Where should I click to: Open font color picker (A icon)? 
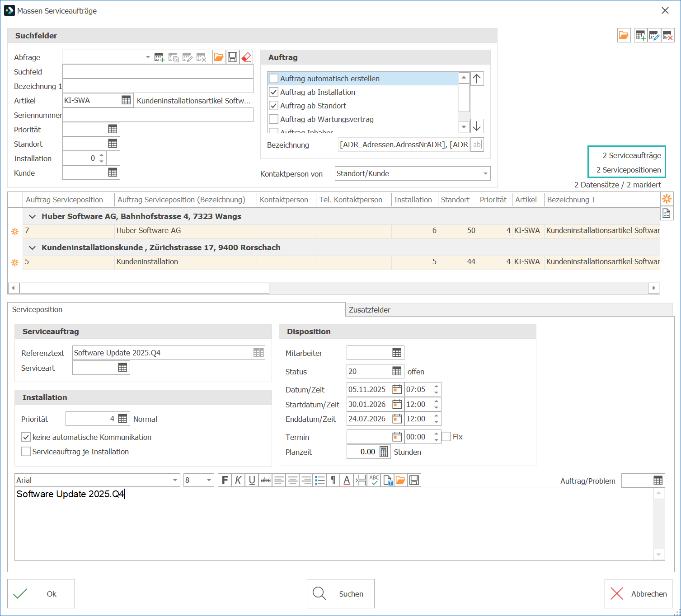coord(347,480)
